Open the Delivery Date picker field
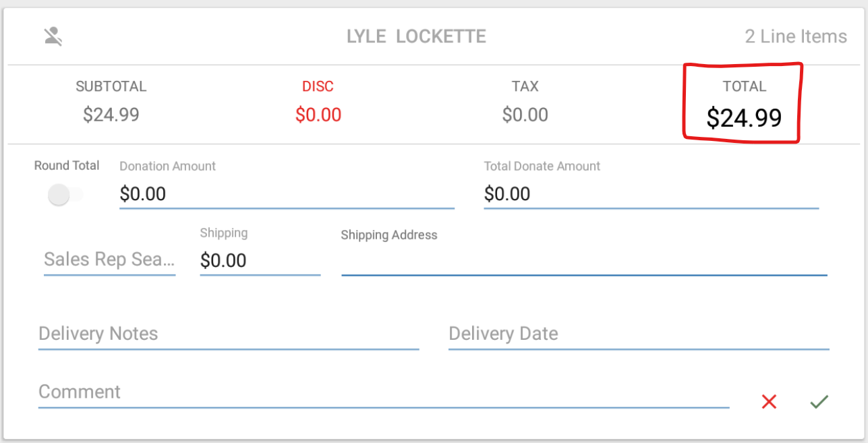 point(639,334)
